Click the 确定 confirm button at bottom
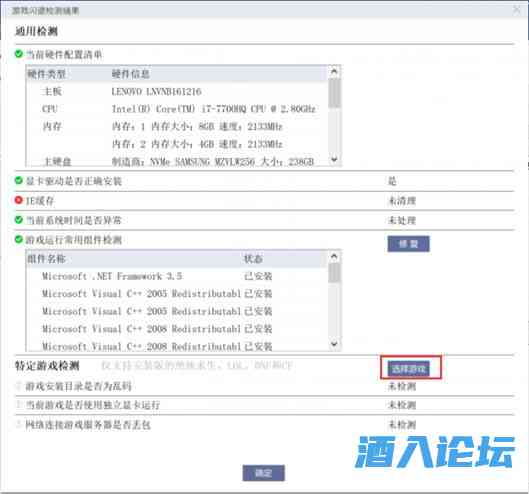This screenshot has height=494, width=529. (x=263, y=473)
